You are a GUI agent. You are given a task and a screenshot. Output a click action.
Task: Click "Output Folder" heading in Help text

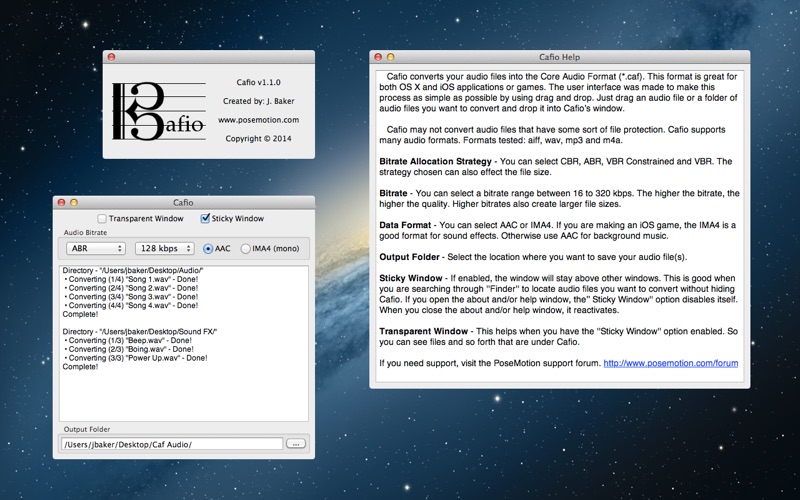(409, 257)
